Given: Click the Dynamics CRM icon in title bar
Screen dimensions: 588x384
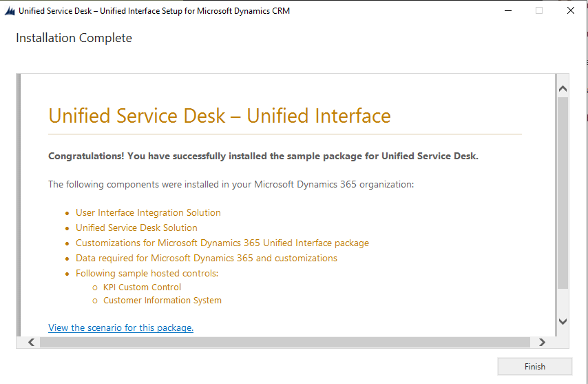Looking at the screenshot, I should pyautogui.click(x=10, y=11).
